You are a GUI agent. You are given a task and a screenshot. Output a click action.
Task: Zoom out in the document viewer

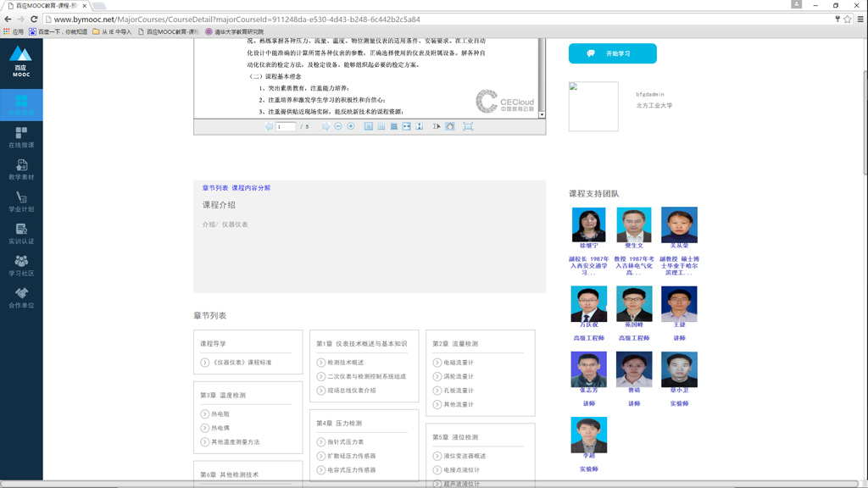point(338,126)
